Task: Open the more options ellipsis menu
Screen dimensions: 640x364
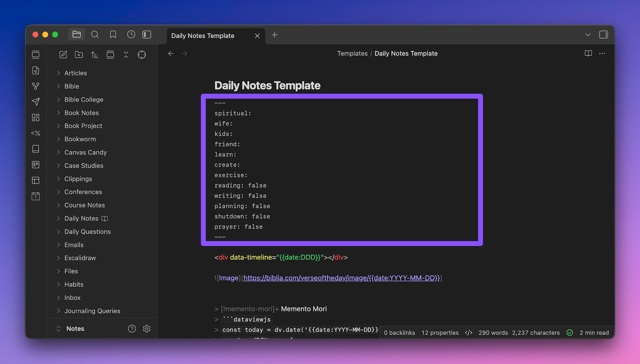Action: click(x=602, y=54)
